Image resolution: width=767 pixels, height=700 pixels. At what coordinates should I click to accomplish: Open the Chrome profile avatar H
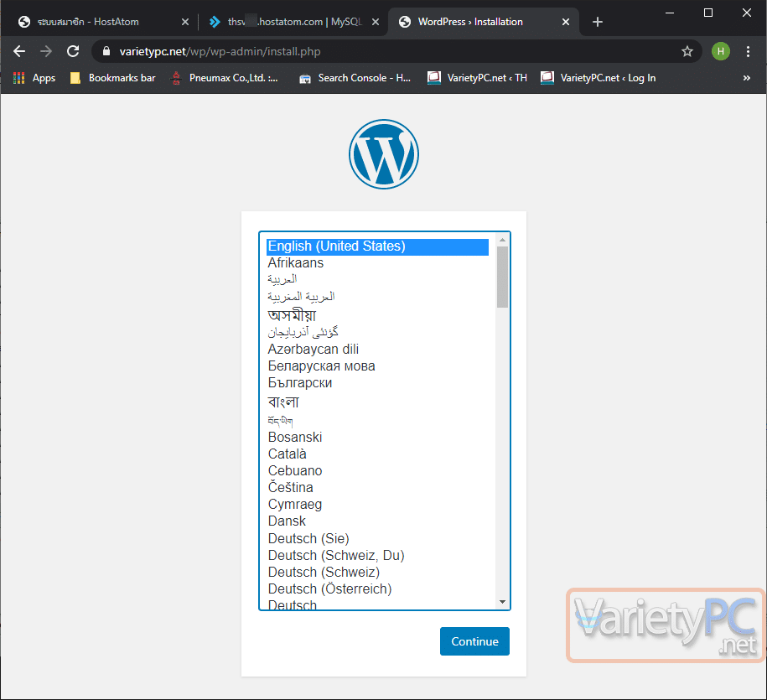click(721, 51)
